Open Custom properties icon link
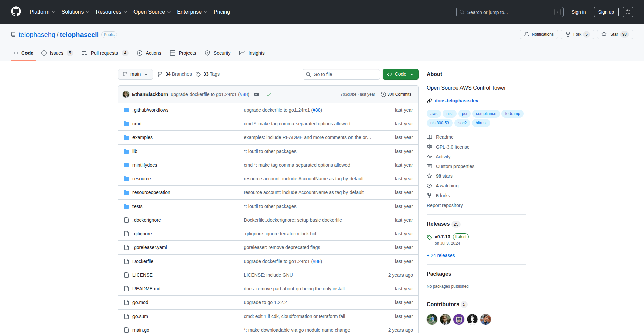The height and width of the screenshot is (333, 644). coord(429,166)
